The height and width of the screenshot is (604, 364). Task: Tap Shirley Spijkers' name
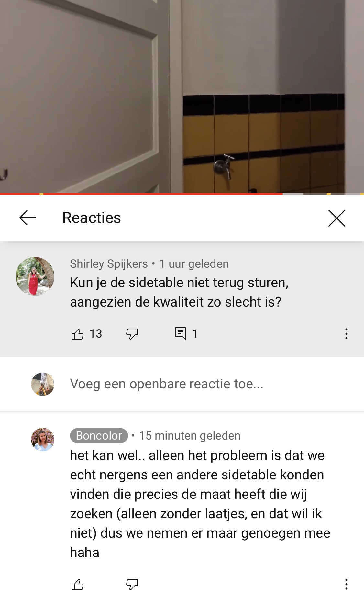109,264
